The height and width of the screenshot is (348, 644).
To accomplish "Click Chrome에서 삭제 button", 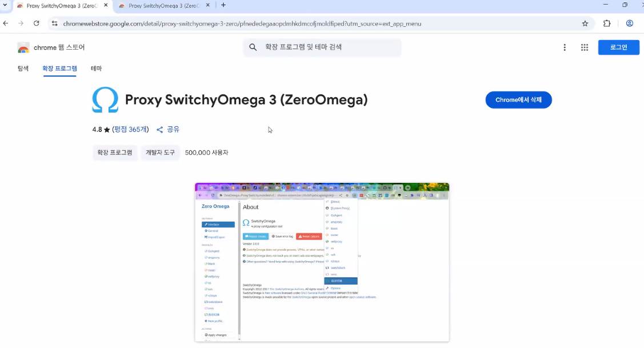I will pos(518,100).
